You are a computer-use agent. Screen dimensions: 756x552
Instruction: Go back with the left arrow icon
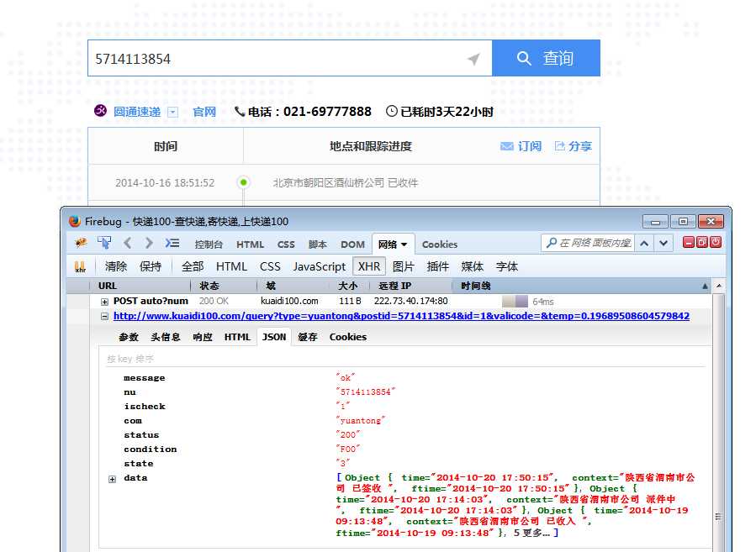click(127, 244)
